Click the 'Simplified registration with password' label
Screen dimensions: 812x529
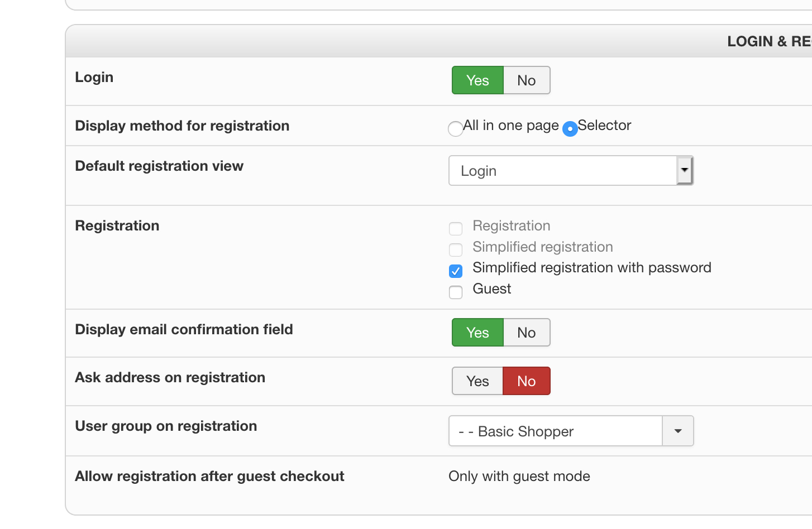tap(591, 268)
